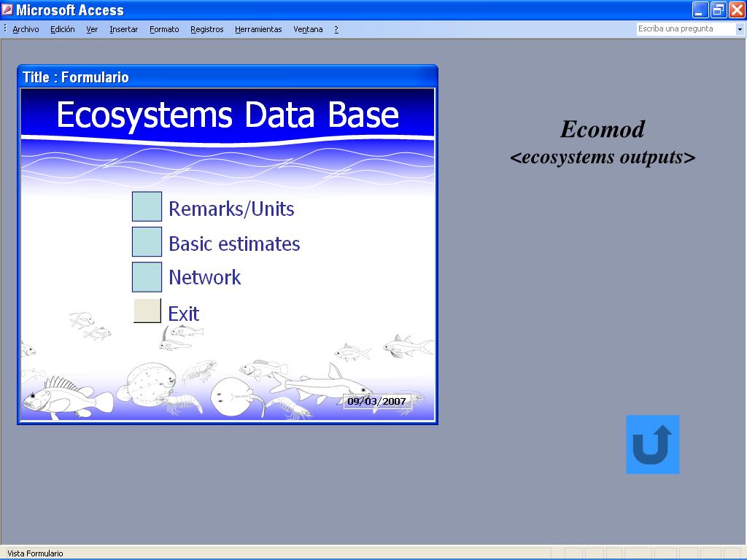747x560 pixels.
Task: Click the Microsoft Access application icon in title bar
Action: 7,9
